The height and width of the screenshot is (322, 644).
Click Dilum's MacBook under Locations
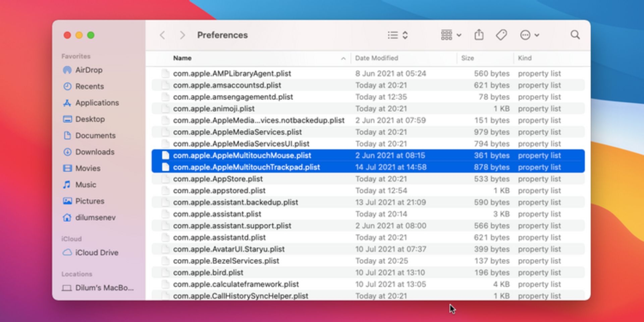(104, 288)
